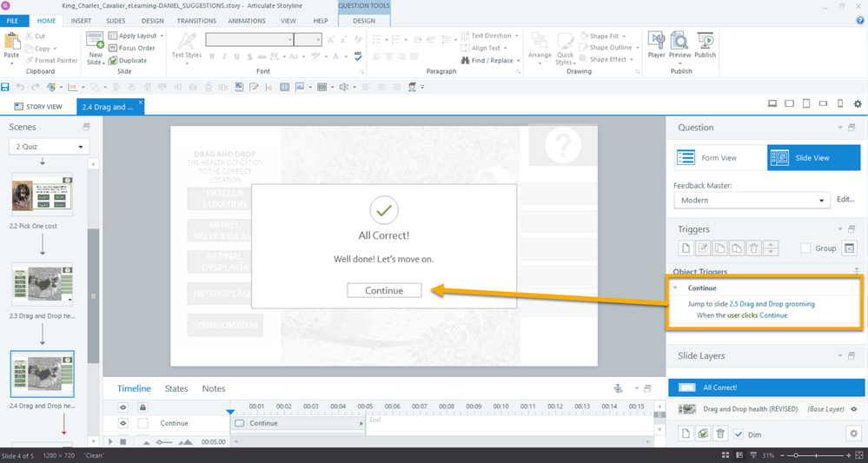
Task: Toggle the Dim checkbox
Action: 739,433
